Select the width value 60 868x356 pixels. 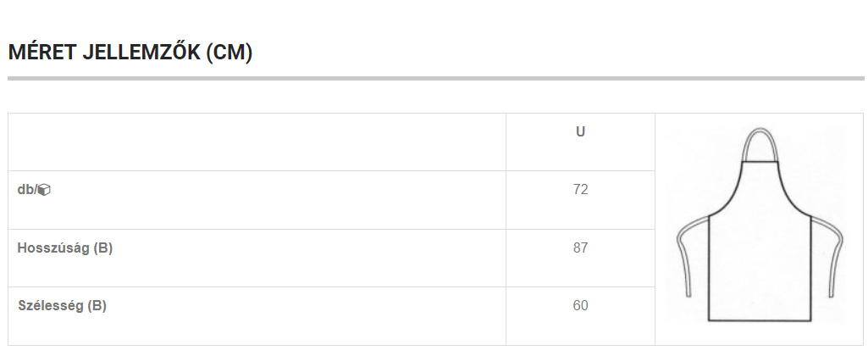[x=580, y=305]
